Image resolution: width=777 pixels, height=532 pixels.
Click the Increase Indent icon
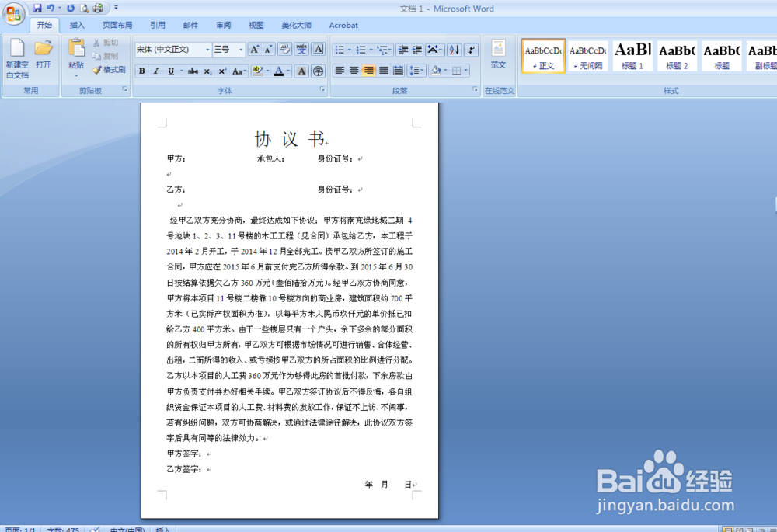click(x=416, y=50)
